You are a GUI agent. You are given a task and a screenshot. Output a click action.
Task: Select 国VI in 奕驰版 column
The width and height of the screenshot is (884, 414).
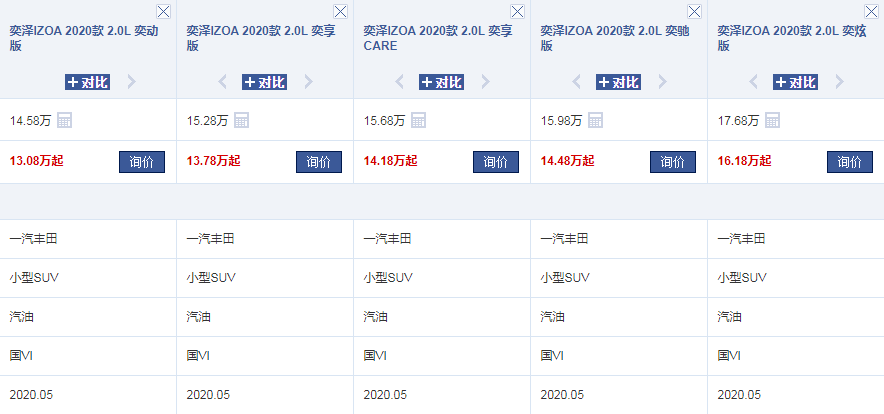pyautogui.click(x=552, y=356)
